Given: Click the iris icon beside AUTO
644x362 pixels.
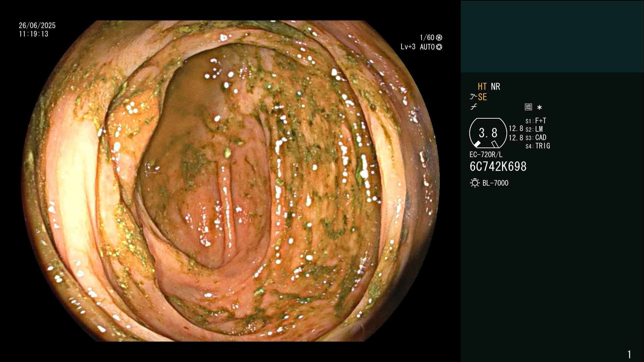Looking at the screenshot, I should pyautogui.click(x=439, y=47).
